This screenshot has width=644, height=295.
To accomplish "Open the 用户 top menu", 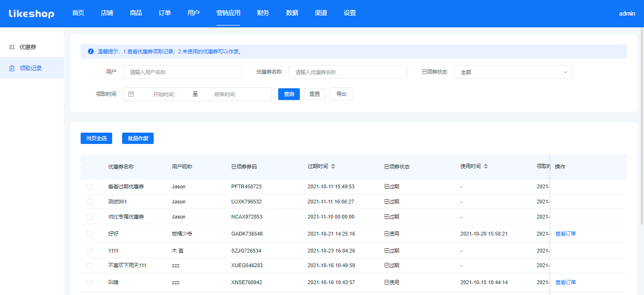I will tap(194, 13).
